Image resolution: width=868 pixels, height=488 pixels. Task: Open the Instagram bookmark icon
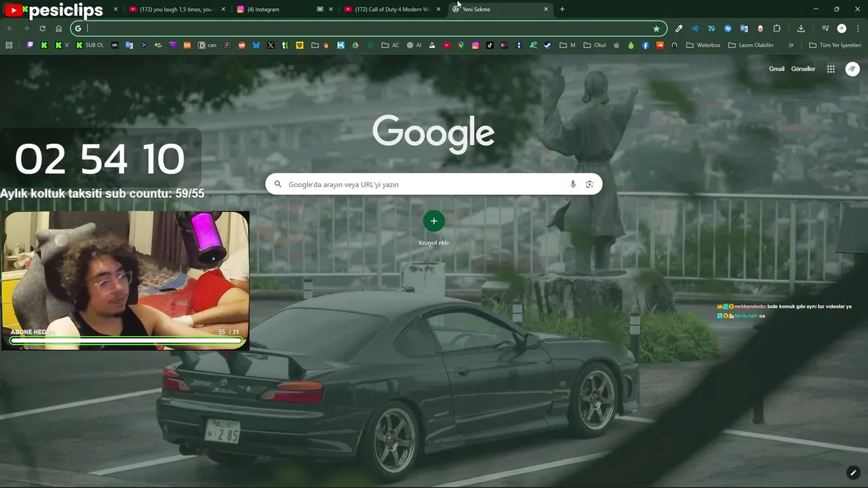(475, 45)
